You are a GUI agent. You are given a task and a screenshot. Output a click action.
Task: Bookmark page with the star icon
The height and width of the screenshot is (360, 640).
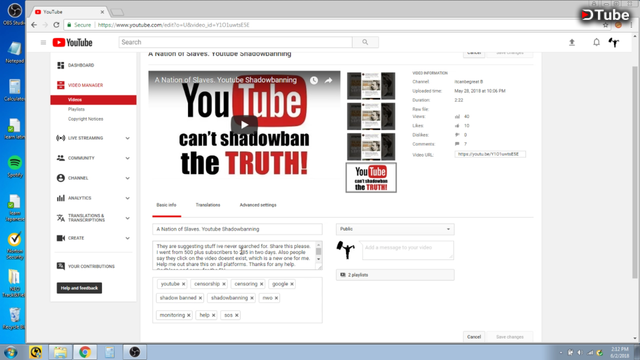[x=605, y=25]
